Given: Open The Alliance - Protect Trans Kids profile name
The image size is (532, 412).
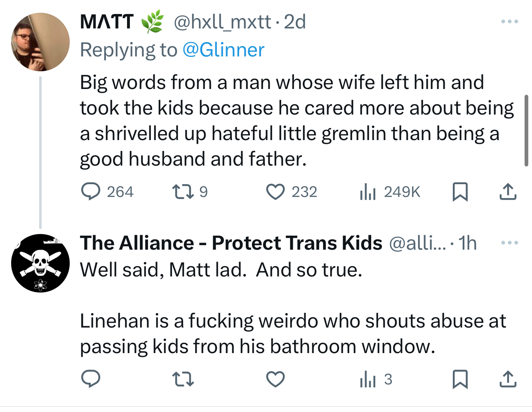Looking at the screenshot, I should tap(231, 243).
